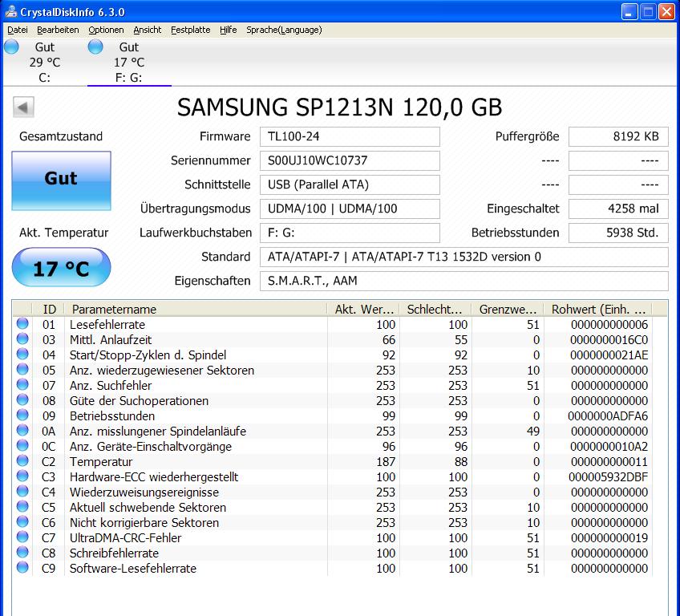Viewport: 680px width, 616px height.
Task: Click the 17 °C temperature indicator
Action: [x=61, y=267]
